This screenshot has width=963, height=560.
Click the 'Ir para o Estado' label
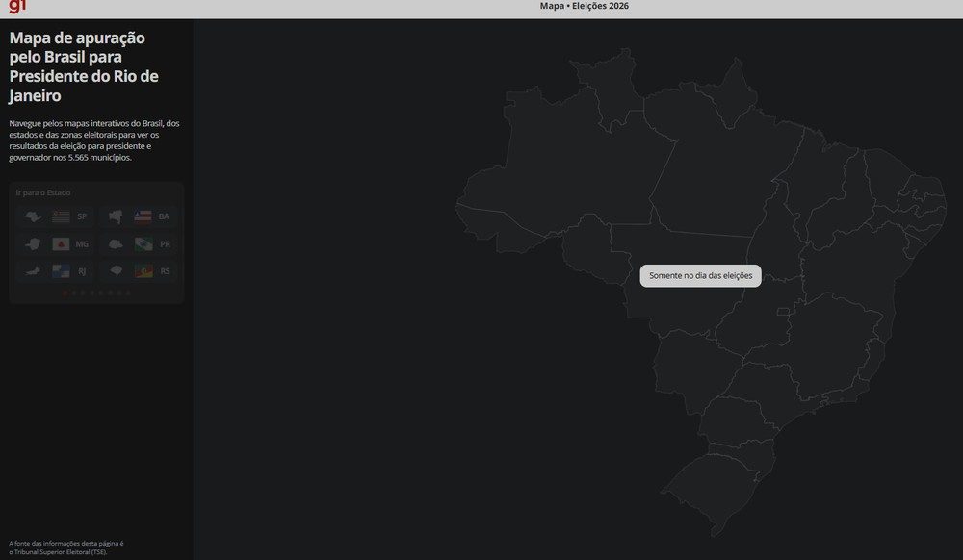[43, 192]
